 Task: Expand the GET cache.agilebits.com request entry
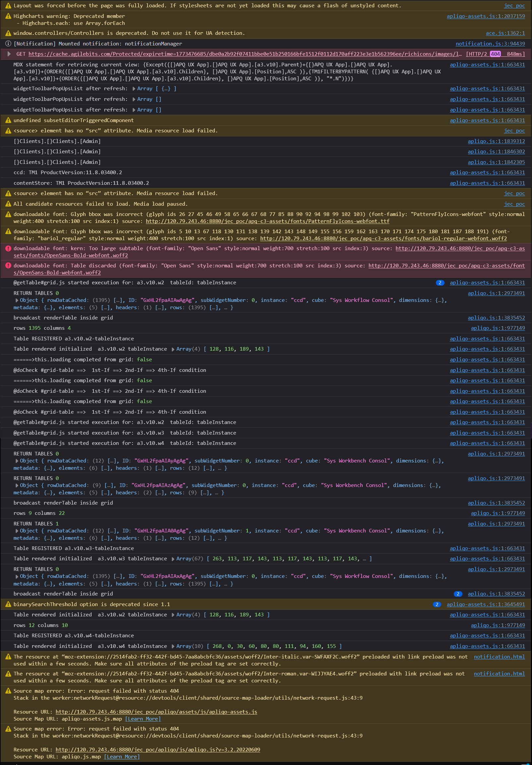9,54
